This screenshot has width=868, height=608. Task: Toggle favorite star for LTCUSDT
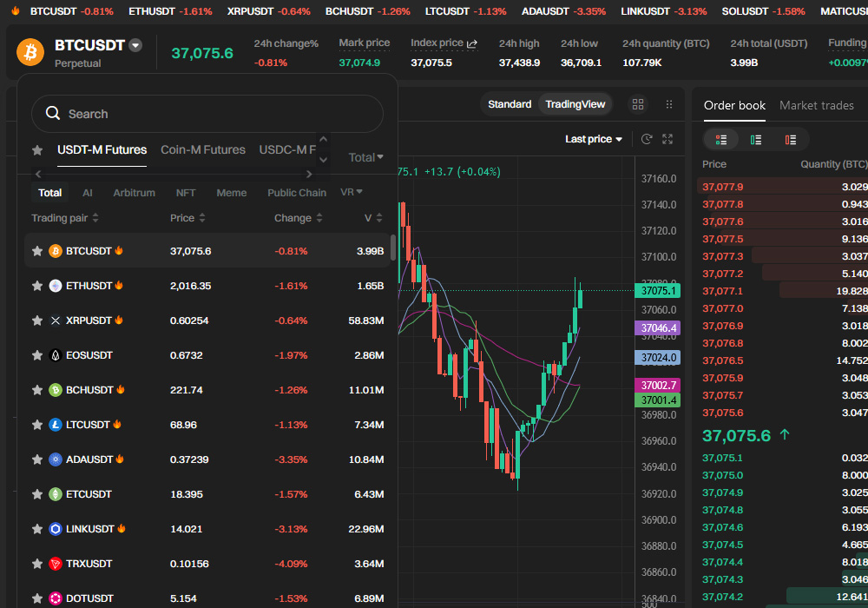[x=37, y=425]
